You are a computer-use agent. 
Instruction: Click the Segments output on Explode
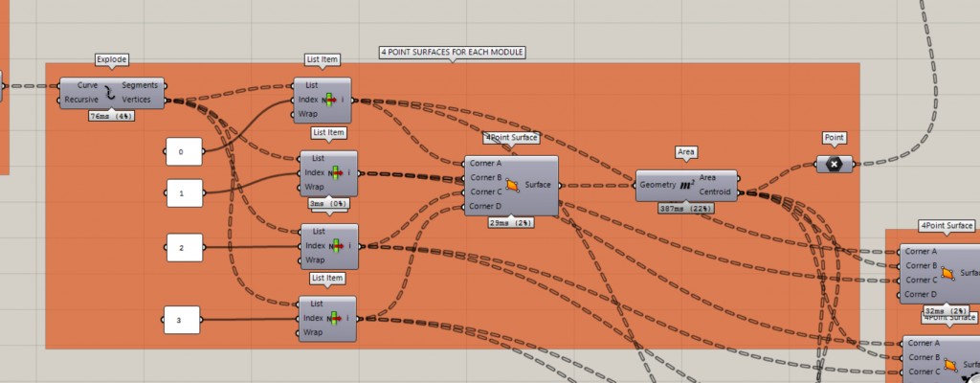coord(140,85)
